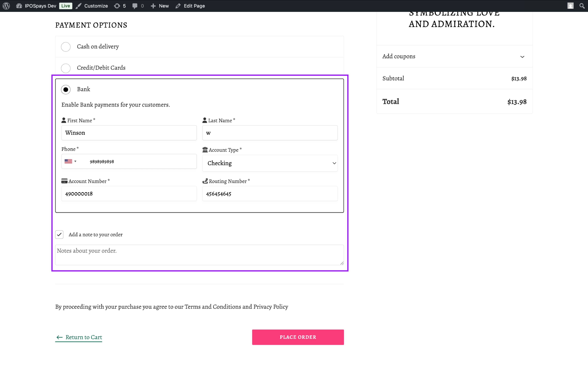The image size is (588, 368).
Task: Click the pencil icon beside Edit Page
Action: [x=178, y=6]
